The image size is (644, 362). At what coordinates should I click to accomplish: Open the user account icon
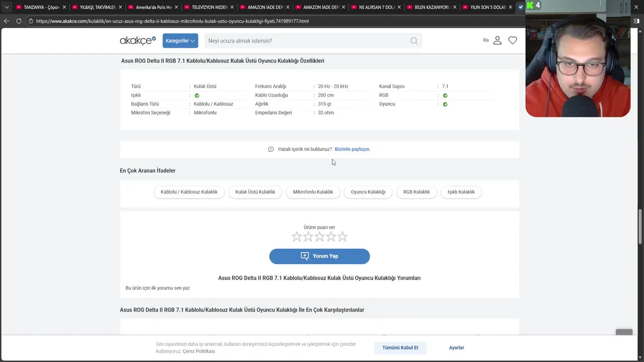click(x=497, y=40)
